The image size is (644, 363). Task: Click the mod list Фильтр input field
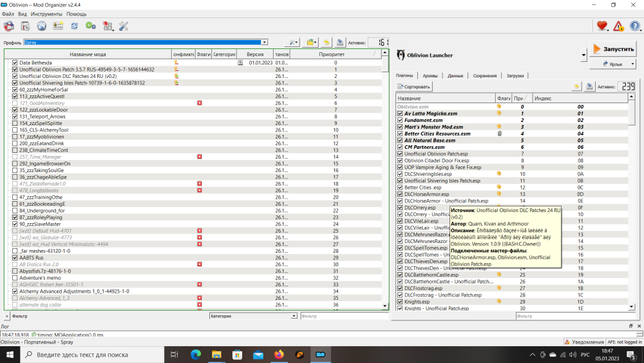pos(344,316)
